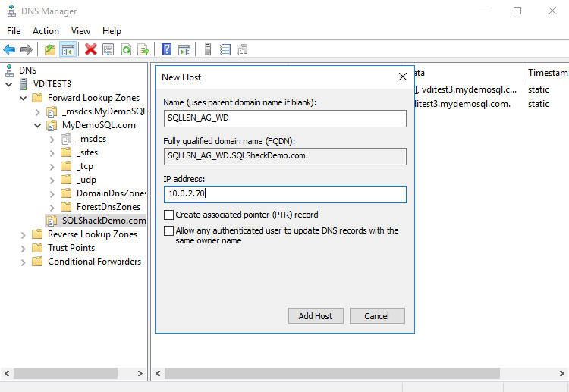Click tree pane horizontal scrollbar left arrow
The height and width of the screenshot is (392, 569).
pyautogui.click(x=7, y=373)
